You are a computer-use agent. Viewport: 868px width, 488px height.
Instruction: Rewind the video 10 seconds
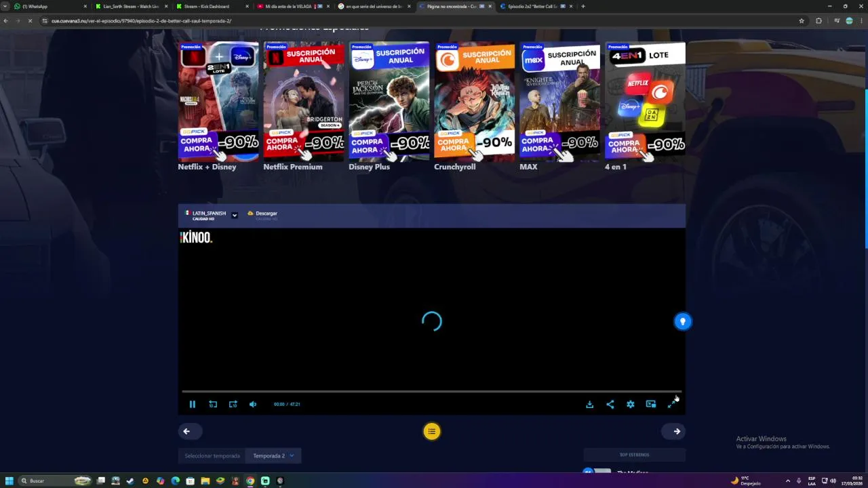[213, 404]
